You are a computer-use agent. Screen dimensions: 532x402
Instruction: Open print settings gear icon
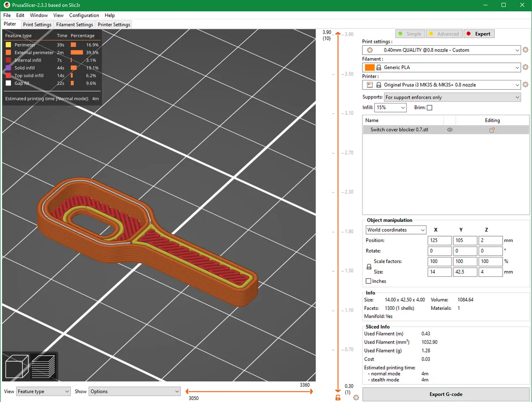click(x=525, y=50)
